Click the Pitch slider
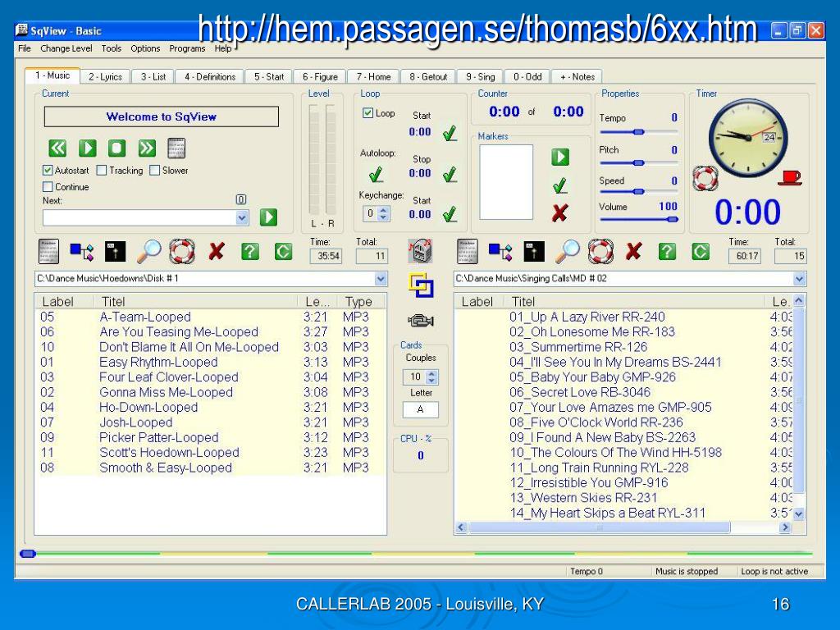Image resolution: width=840 pixels, height=630 pixels. [638, 163]
